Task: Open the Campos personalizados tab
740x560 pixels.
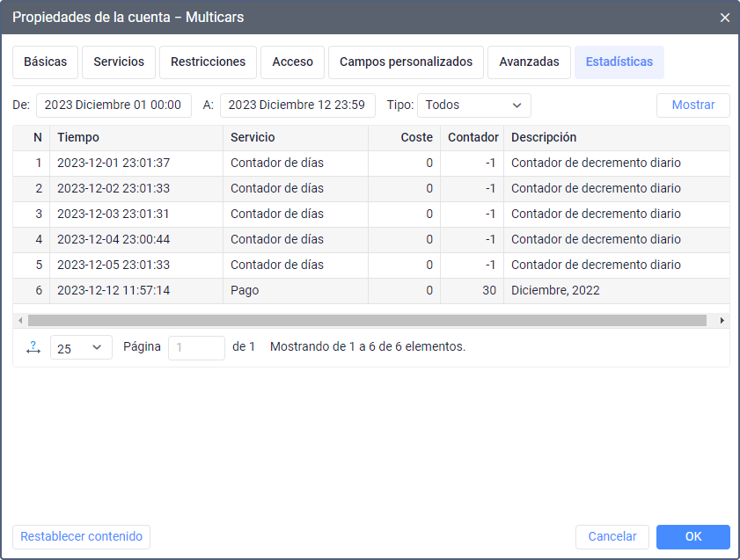Action: [x=406, y=62]
